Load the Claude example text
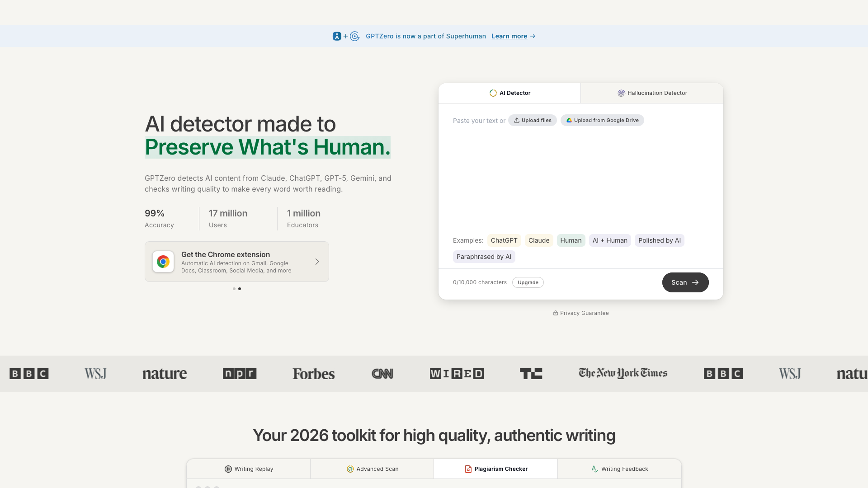 pos(539,240)
